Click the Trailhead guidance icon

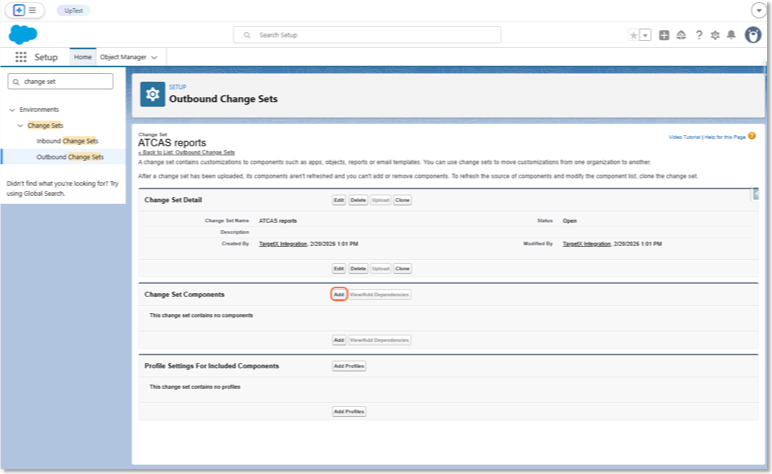(x=681, y=35)
